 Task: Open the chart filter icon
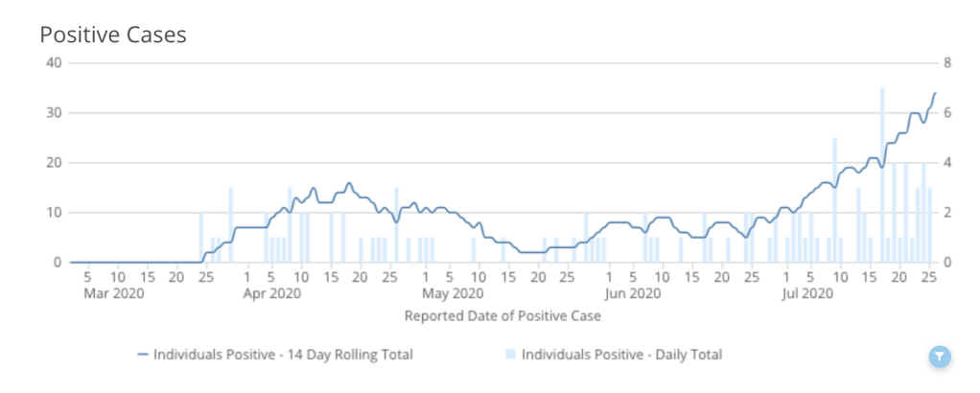coord(940,357)
